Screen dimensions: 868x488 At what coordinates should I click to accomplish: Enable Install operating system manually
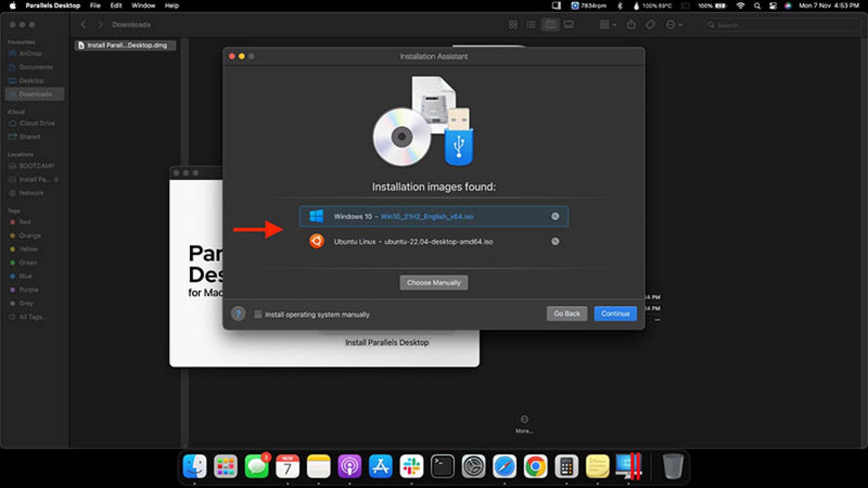tap(258, 314)
